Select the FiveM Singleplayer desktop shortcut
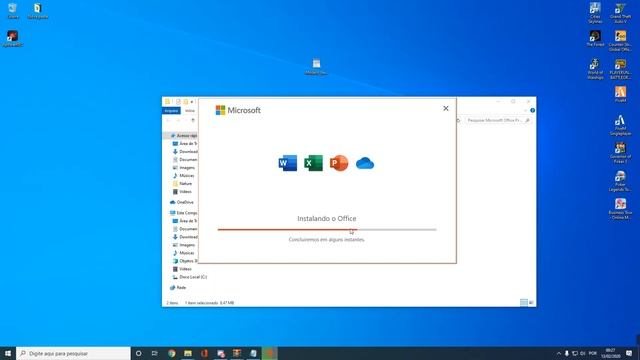Screen dimensions: 640x360 [620, 125]
